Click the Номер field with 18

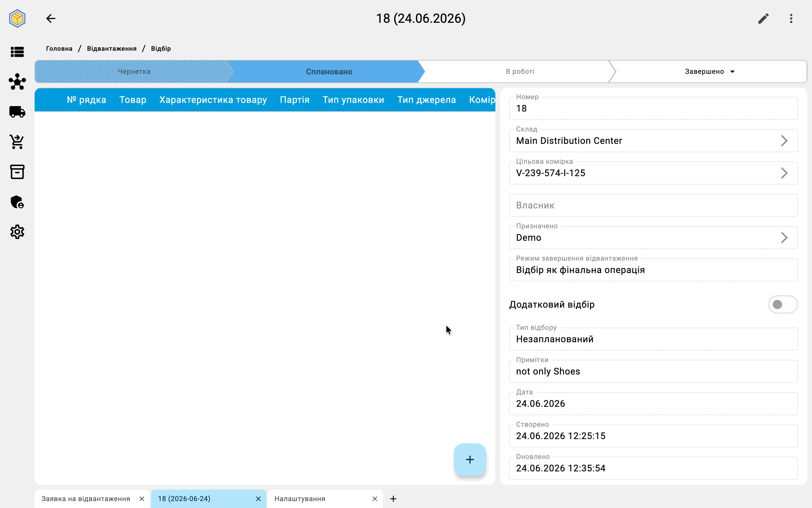653,108
